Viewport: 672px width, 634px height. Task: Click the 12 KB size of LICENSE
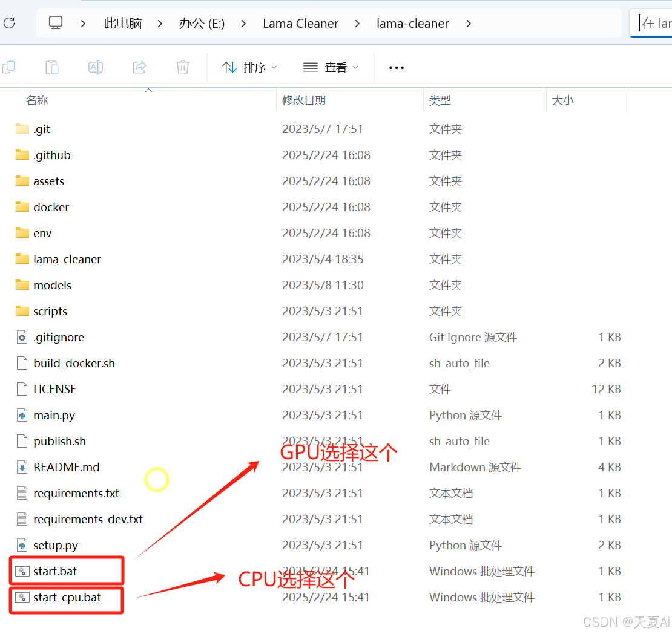(x=606, y=389)
